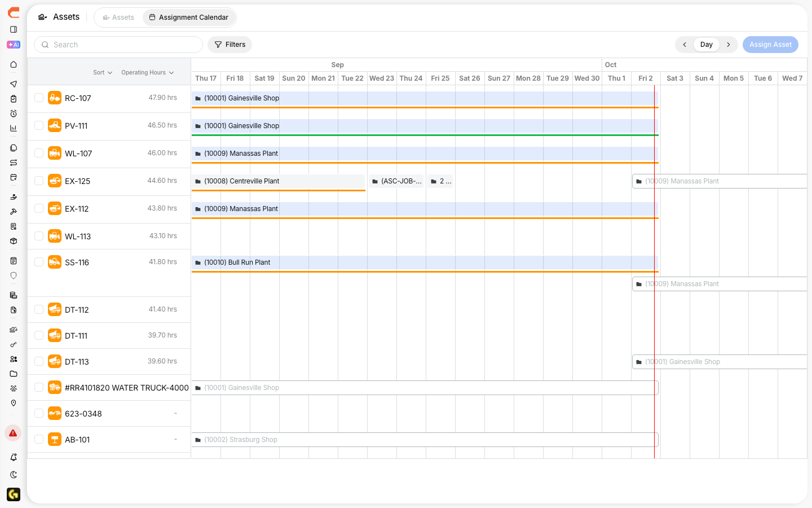Toggle dark mode with the moon icon
Screen dimensions: 812x508
[x=14, y=475]
